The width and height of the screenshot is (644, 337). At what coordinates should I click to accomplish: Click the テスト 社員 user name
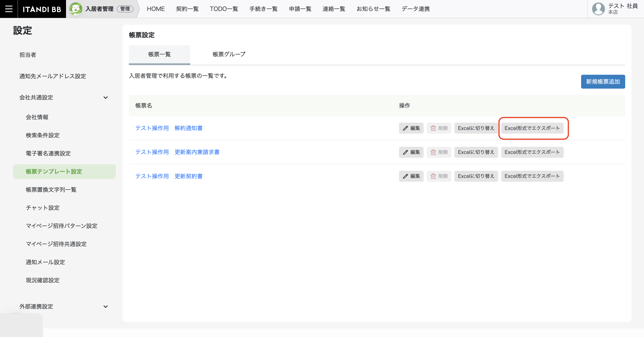coord(623,6)
